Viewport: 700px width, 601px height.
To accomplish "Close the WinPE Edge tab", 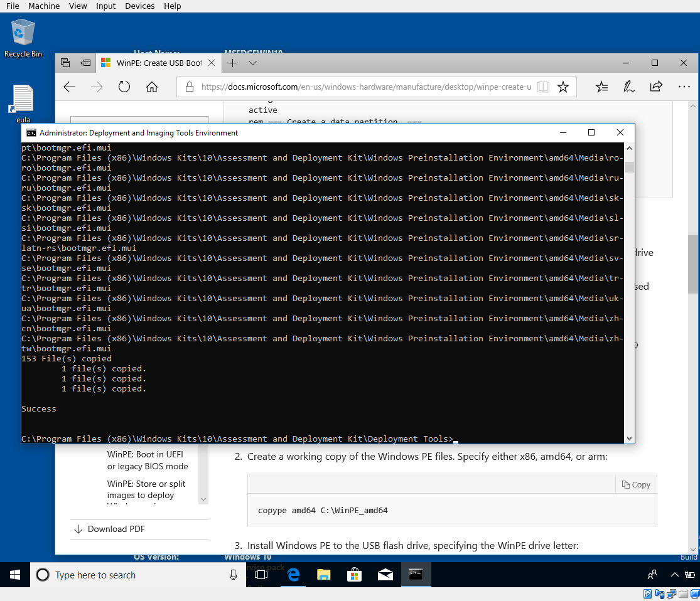I will [212, 63].
